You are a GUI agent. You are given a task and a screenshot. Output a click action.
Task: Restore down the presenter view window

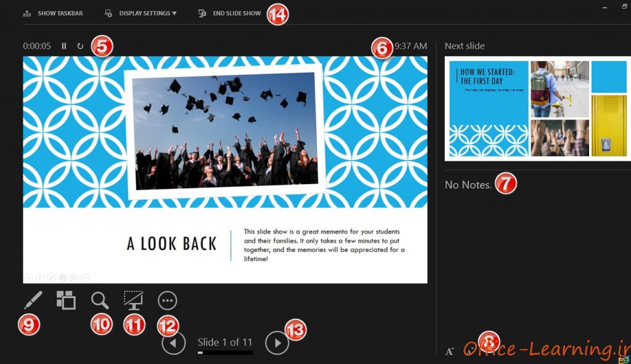624,6
